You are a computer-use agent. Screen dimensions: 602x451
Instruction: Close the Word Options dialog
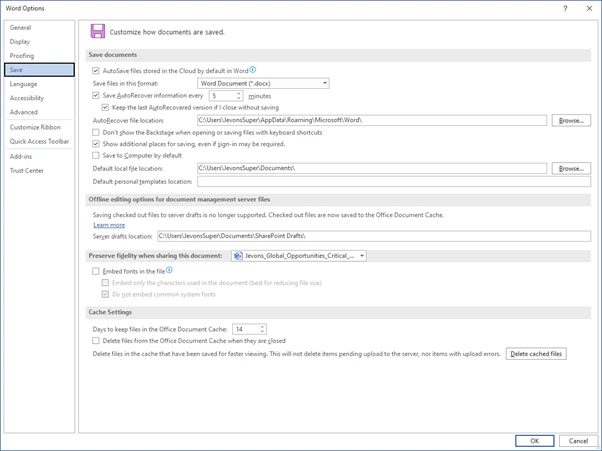point(589,8)
